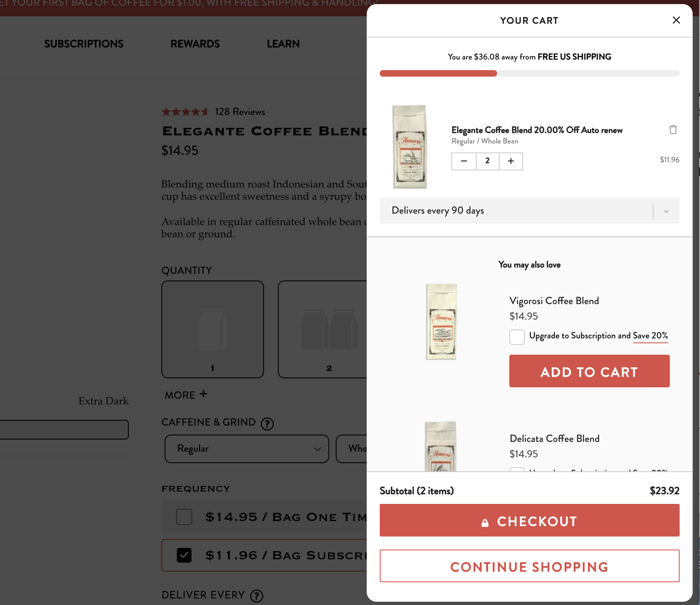The width and height of the screenshot is (700, 605).
Task: Click the Regular / Whole Bean variant text
Action: coord(485,141)
